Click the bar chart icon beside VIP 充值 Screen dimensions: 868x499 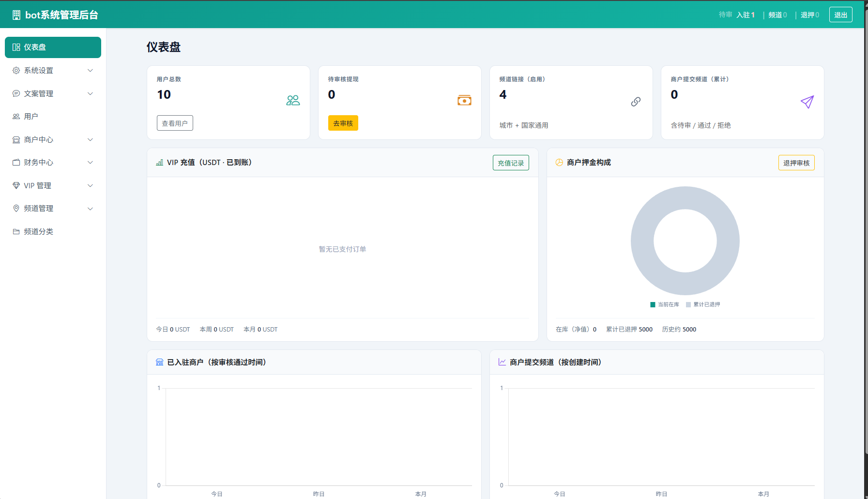[159, 163]
